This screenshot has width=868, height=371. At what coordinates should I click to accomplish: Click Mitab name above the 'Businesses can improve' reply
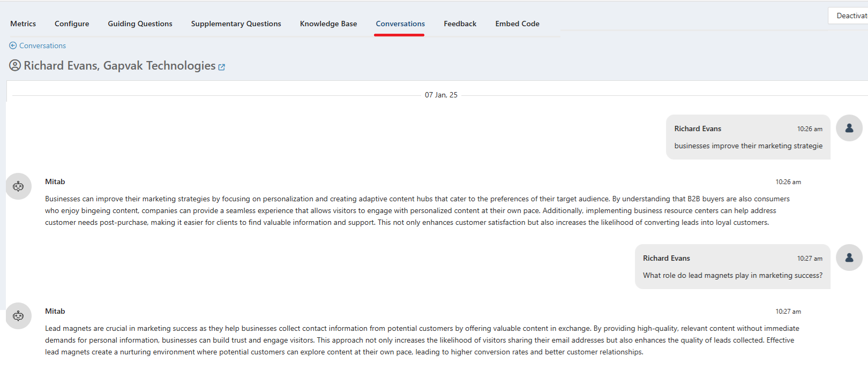tap(55, 181)
